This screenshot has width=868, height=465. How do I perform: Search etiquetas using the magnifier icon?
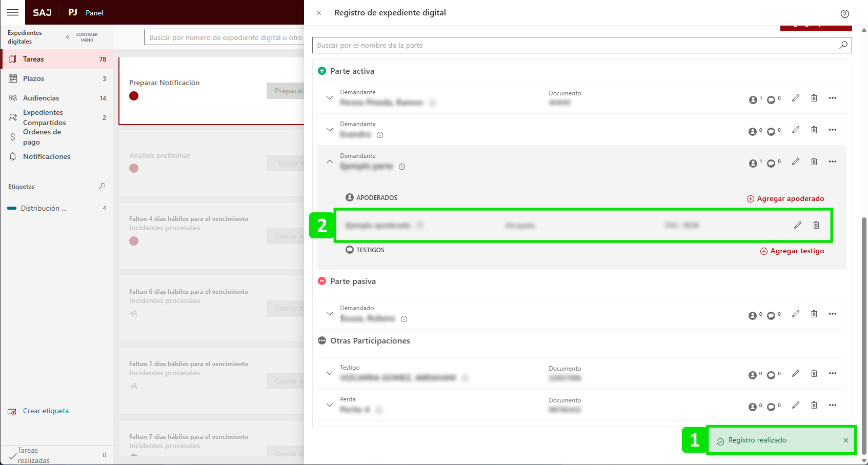102,186
